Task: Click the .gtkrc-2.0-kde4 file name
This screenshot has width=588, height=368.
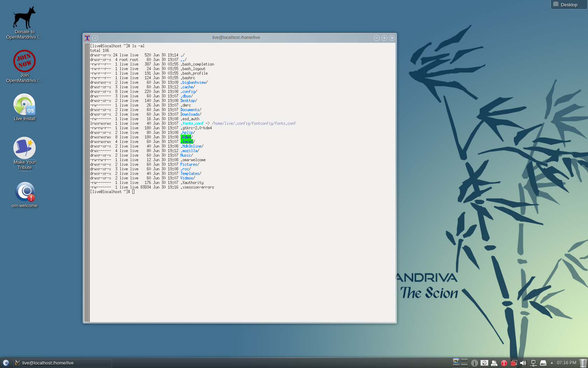Action: [x=196, y=128]
